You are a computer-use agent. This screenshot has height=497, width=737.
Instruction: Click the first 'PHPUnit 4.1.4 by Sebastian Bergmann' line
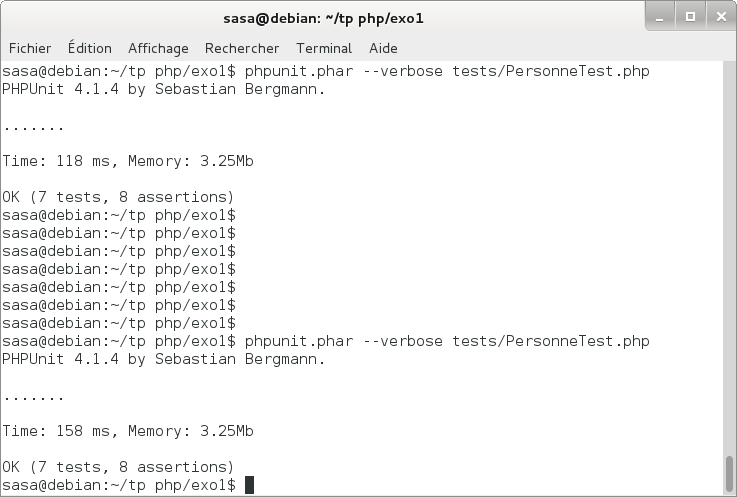[164, 89]
